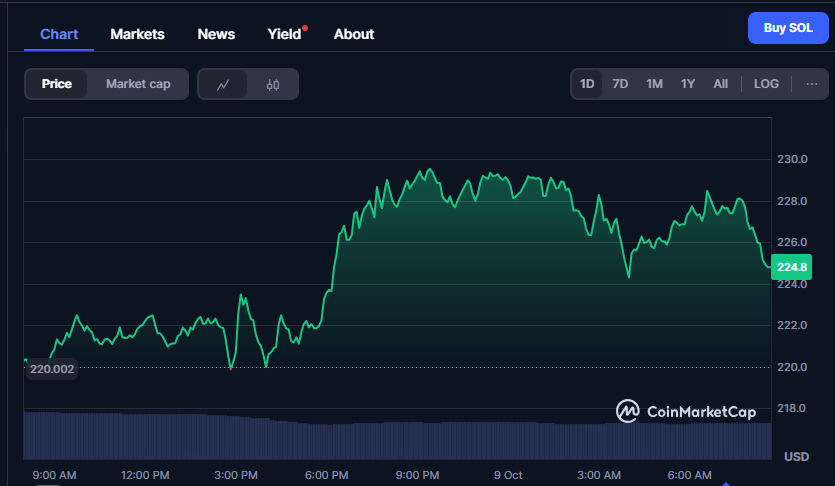The width and height of the screenshot is (835, 486).
Task: Toggle the Market cap view
Action: point(138,84)
